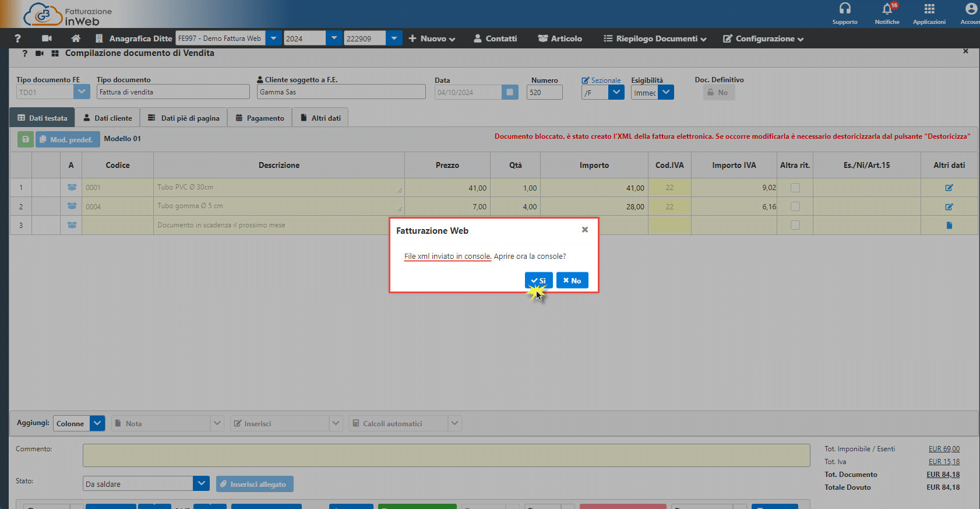980x509 pixels.
Task: Click the Altri dati edit icon in row 1
Action: [x=949, y=188]
